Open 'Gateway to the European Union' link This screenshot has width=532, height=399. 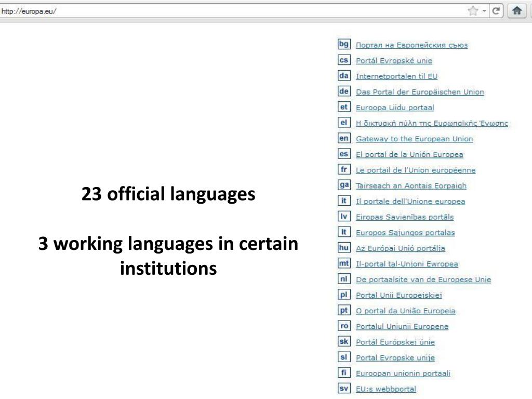414,139
